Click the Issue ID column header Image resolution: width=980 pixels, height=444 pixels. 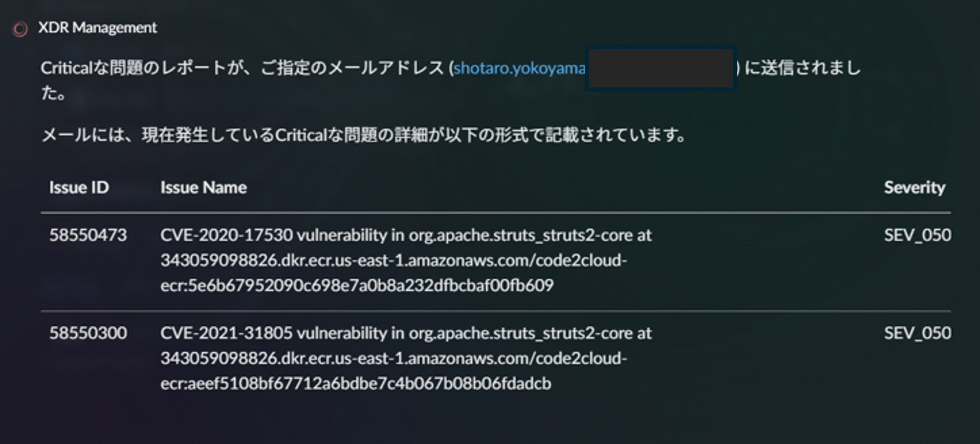coord(79,188)
